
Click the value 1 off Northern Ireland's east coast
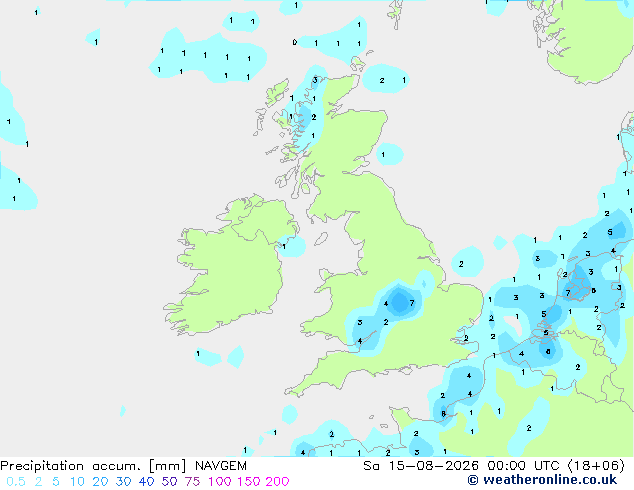click(284, 246)
